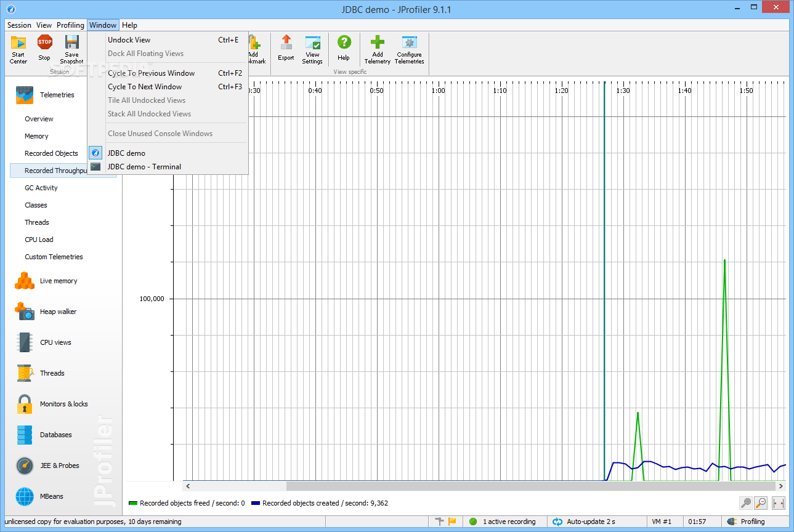Close the open Window menu
The height and width of the screenshot is (532, 794).
pyautogui.click(x=103, y=25)
